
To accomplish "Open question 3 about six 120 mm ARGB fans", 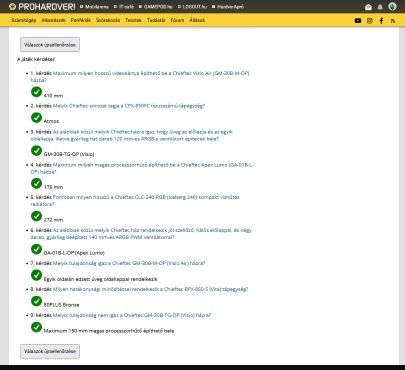I will [x=132, y=135].
